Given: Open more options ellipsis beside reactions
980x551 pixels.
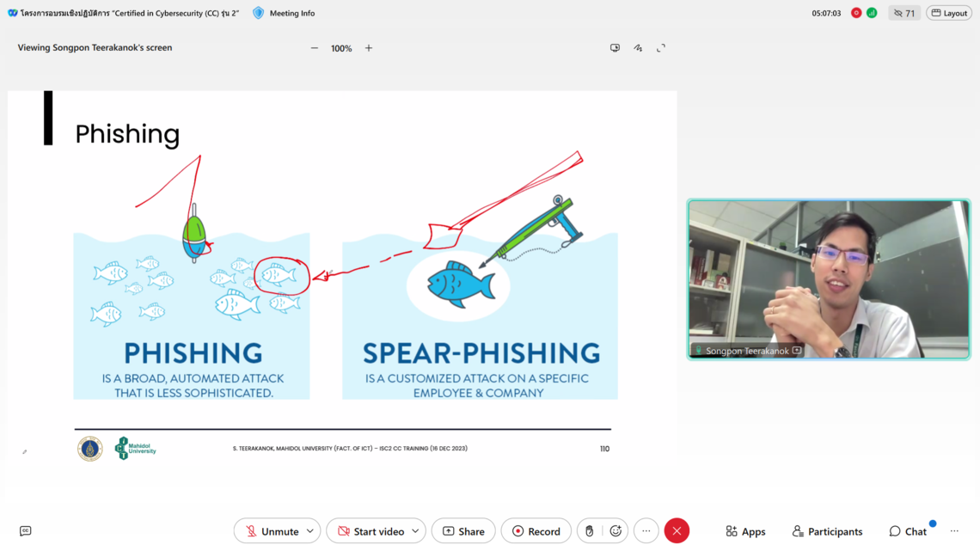Looking at the screenshot, I should (646, 531).
